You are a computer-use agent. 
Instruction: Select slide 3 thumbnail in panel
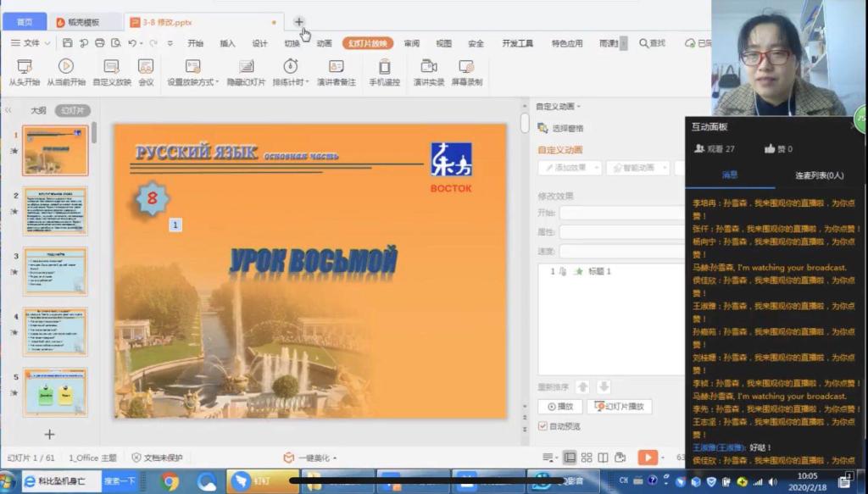55,271
